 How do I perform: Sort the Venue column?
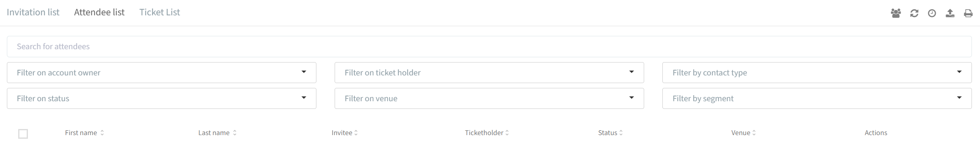point(743,133)
